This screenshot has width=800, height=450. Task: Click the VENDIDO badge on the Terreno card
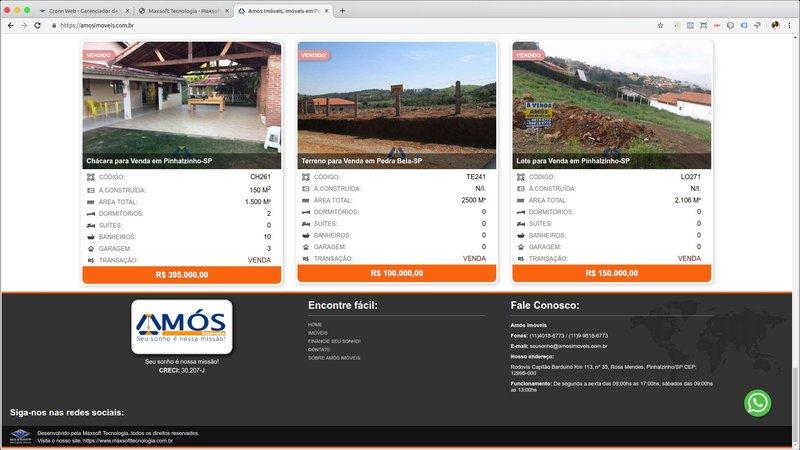pyautogui.click(x=313, y=55)
